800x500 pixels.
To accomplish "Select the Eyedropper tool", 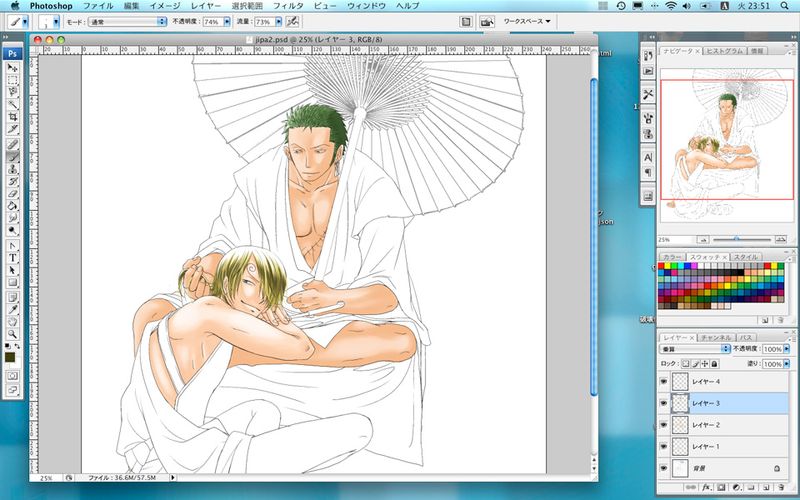I will 12,310.
